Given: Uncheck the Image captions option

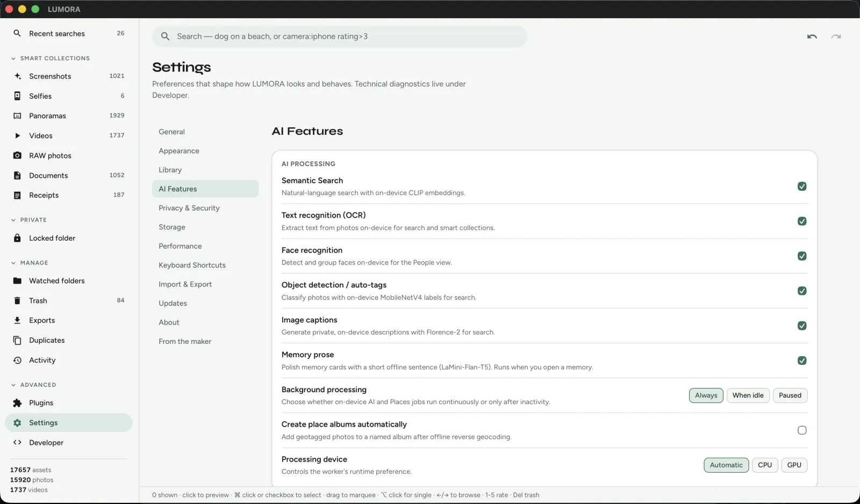Looking at the screenshot, I should pyautogui.click(x=802, y=326).
